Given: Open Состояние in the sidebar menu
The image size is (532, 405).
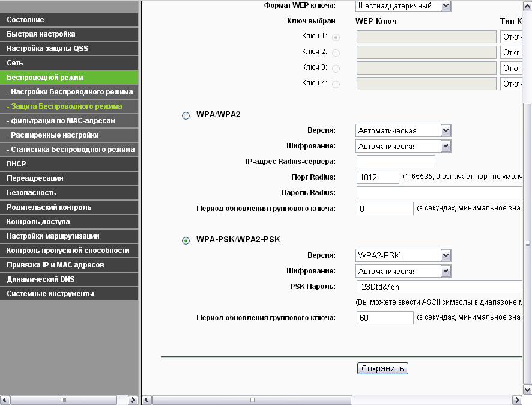Looking at the screenshot, I should tap(69, 20).
